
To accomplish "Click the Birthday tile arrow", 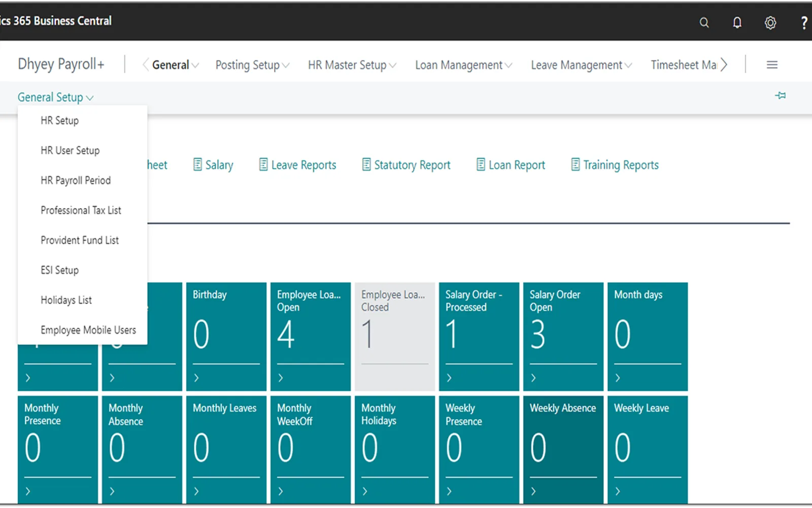I will tap(196, 378).
